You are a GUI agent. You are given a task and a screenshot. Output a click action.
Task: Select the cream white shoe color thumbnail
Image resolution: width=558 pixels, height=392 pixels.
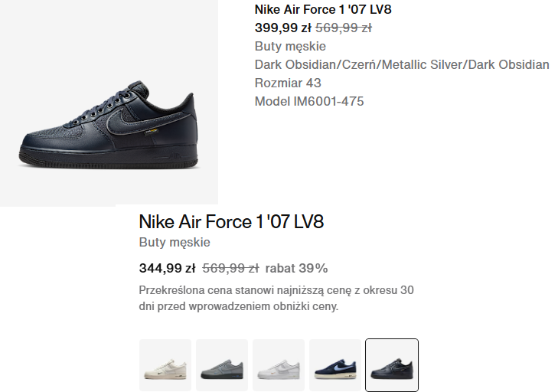tap(165, 365)
